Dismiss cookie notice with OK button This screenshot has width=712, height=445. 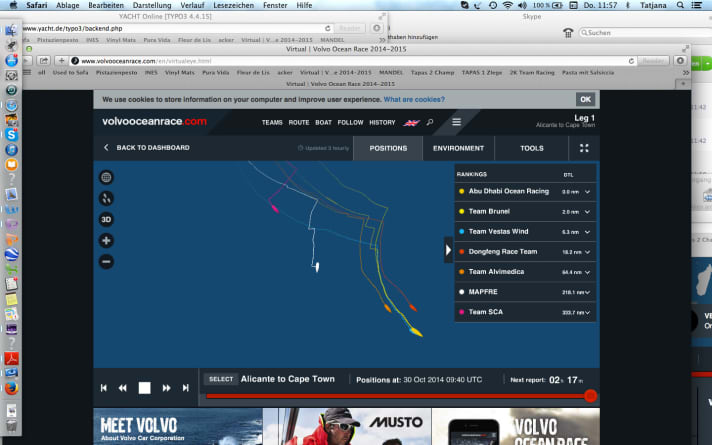click(585, 99)
